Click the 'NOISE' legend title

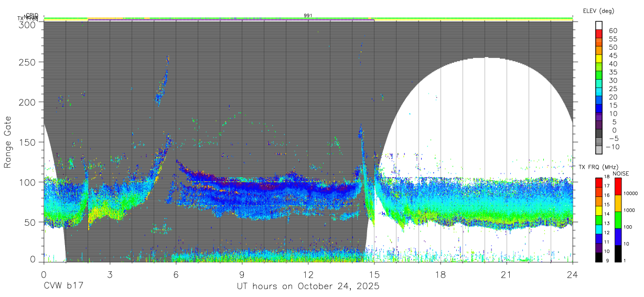(621, 173)
